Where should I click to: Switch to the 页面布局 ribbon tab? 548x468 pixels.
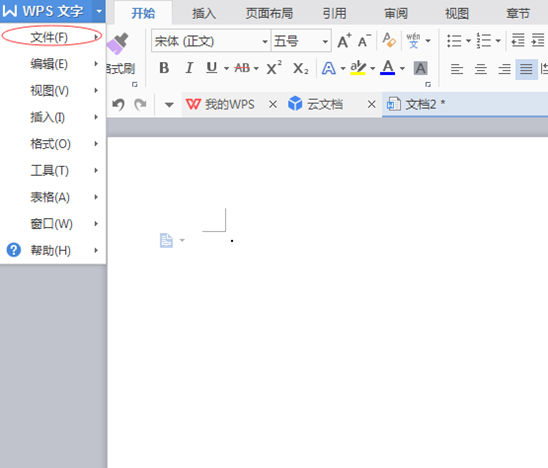tap(269, 14)
